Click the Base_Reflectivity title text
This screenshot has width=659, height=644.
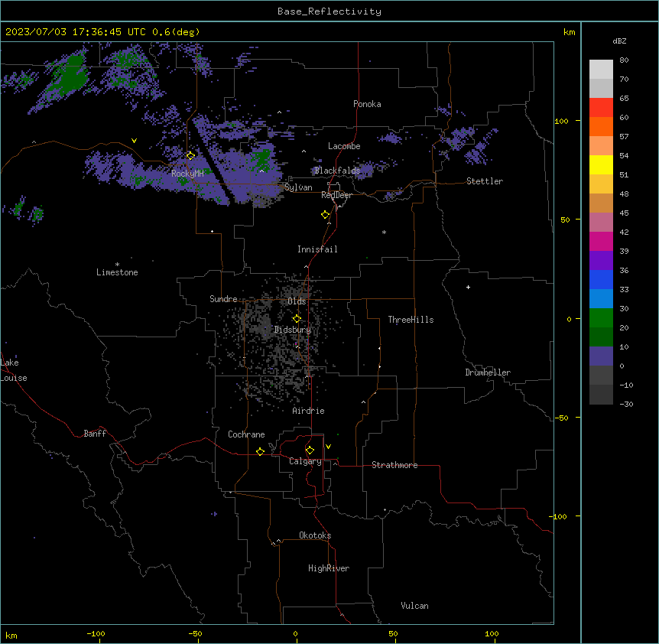[x=329, y=11]
